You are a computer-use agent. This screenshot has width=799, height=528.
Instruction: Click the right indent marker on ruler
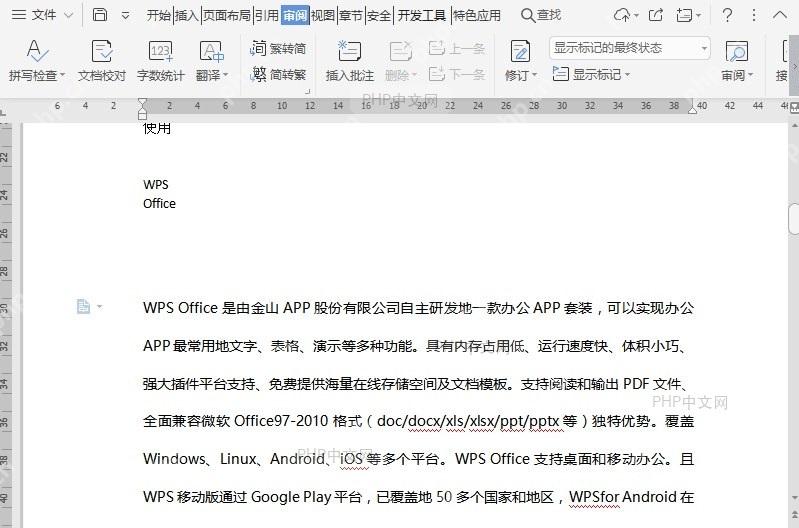(x=692, y=109)
